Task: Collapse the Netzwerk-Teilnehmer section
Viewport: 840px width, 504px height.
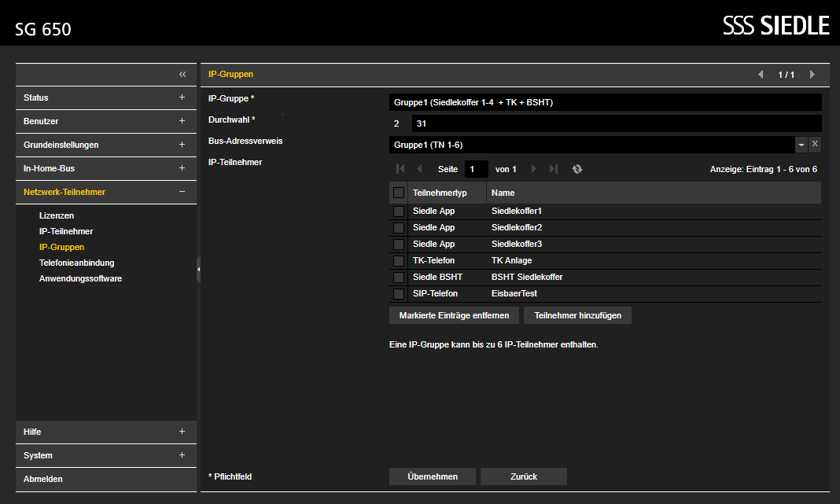Action: point(106,193)
